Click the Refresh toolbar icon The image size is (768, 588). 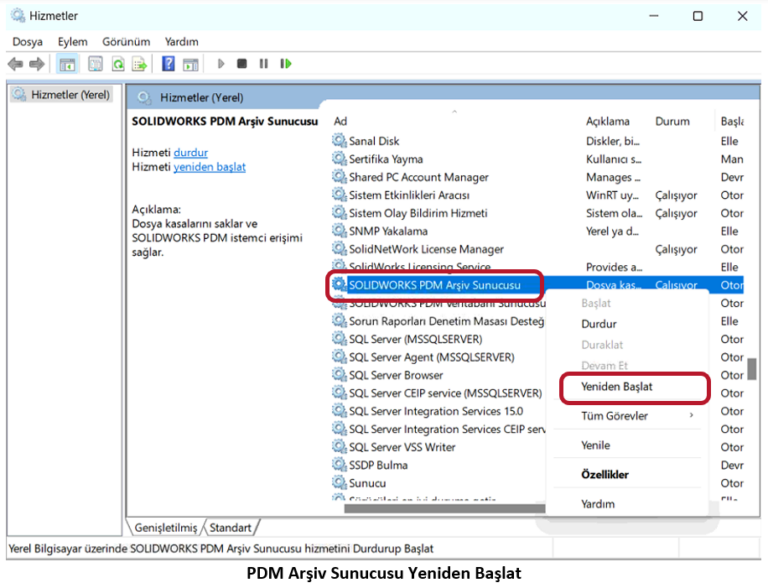tap(118, 64)
